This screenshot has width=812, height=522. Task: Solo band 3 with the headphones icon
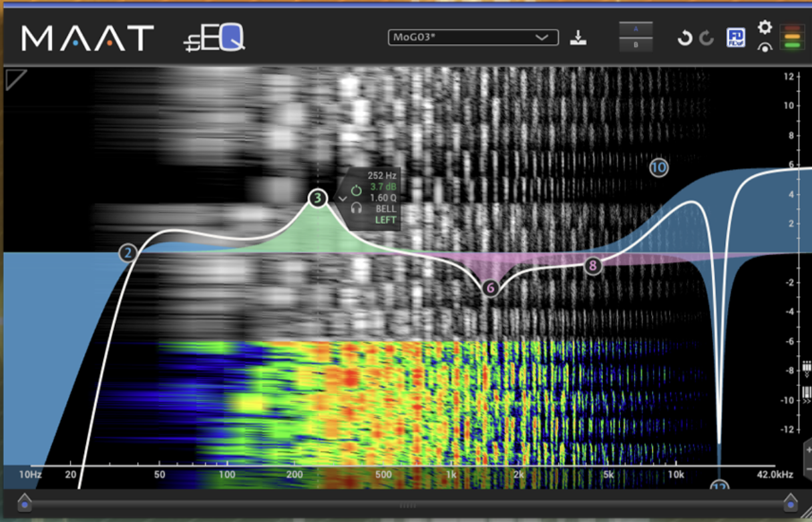pos(356,208)
